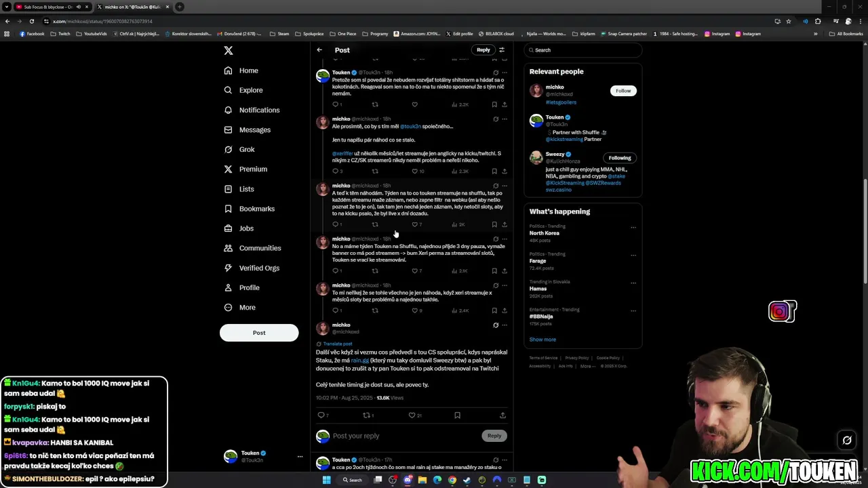Image resolution: width=868 pixels, height=488 pixels.
Task: Click Translate post link
Action: [337, 344]
